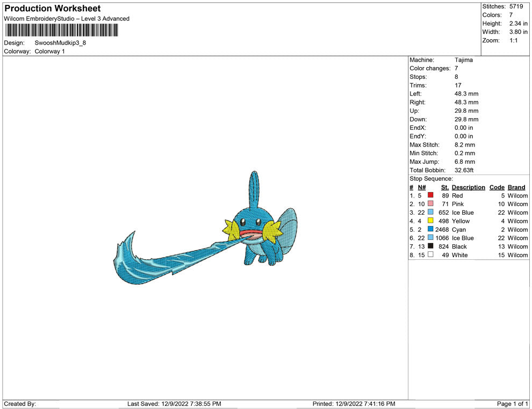Click the 'Brand' column header
This screenshot has height=409, width=532.
coord(516,187)
